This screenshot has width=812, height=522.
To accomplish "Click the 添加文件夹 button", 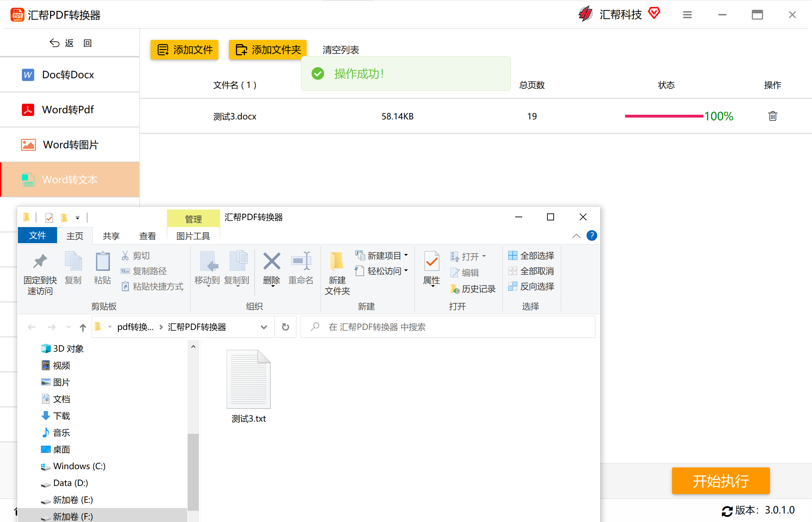I will click(268, 50).
